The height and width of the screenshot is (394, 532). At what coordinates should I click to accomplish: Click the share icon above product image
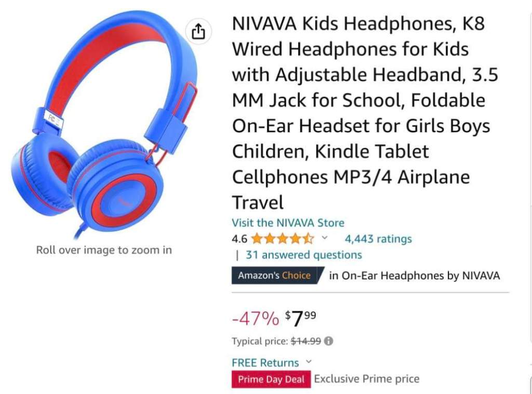(198, 32)
